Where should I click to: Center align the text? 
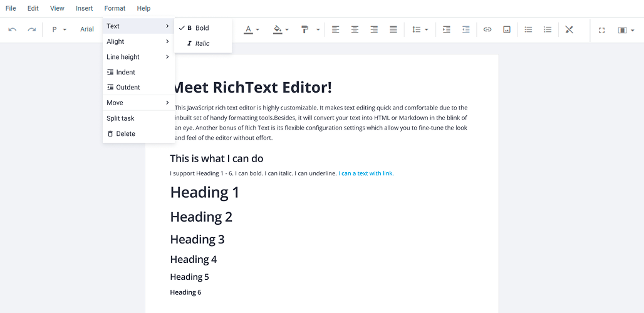point(355,29)
